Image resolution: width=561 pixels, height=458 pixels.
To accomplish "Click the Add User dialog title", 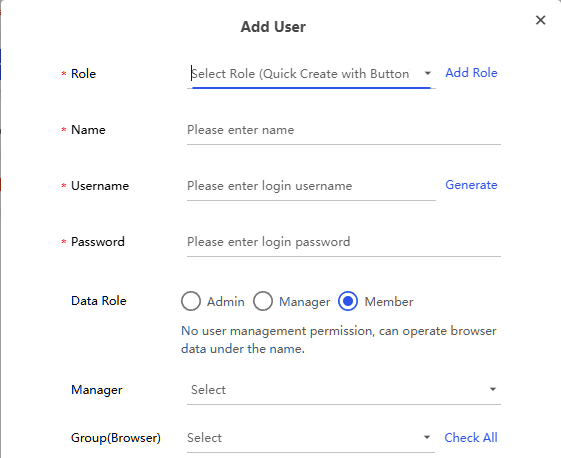I will pyautogui.click(x=273, y=27).
